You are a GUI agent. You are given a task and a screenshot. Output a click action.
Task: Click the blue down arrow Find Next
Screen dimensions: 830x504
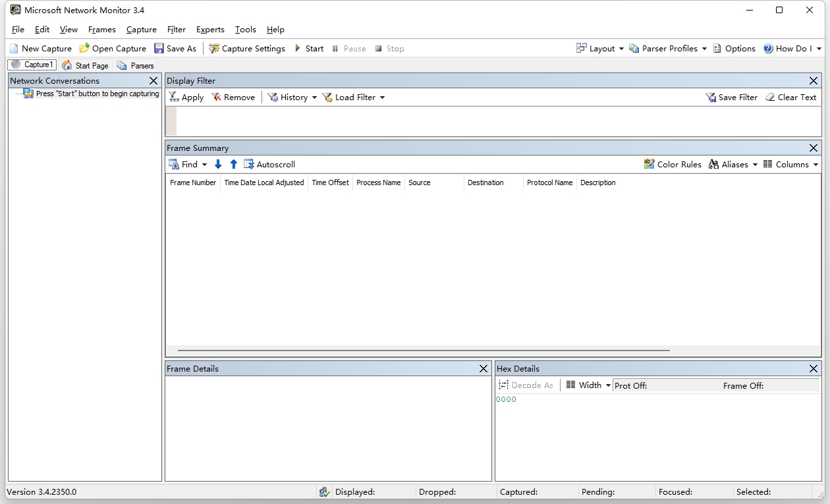click(218, 164)
